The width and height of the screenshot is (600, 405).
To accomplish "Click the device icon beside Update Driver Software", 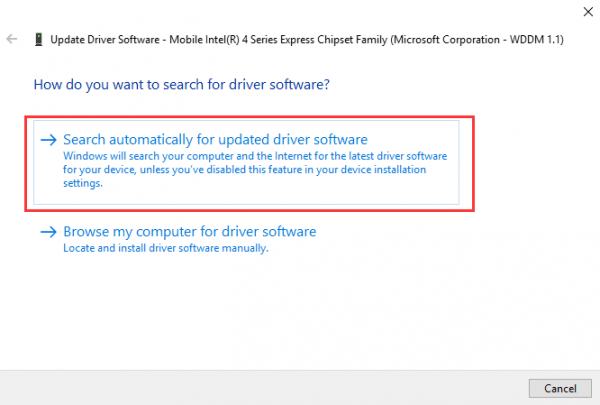I will coord(38,39).
